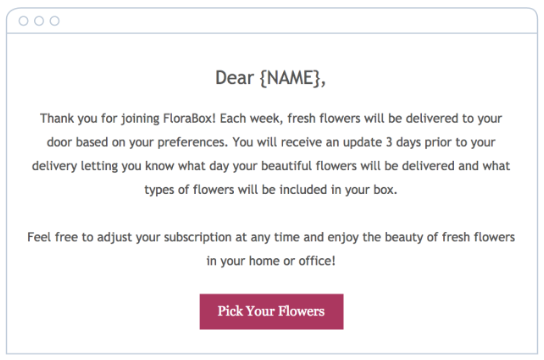Click the line 'types of flowers will be included'
The height and width of the screenshot is (360, 544).
tap(271, 190)
